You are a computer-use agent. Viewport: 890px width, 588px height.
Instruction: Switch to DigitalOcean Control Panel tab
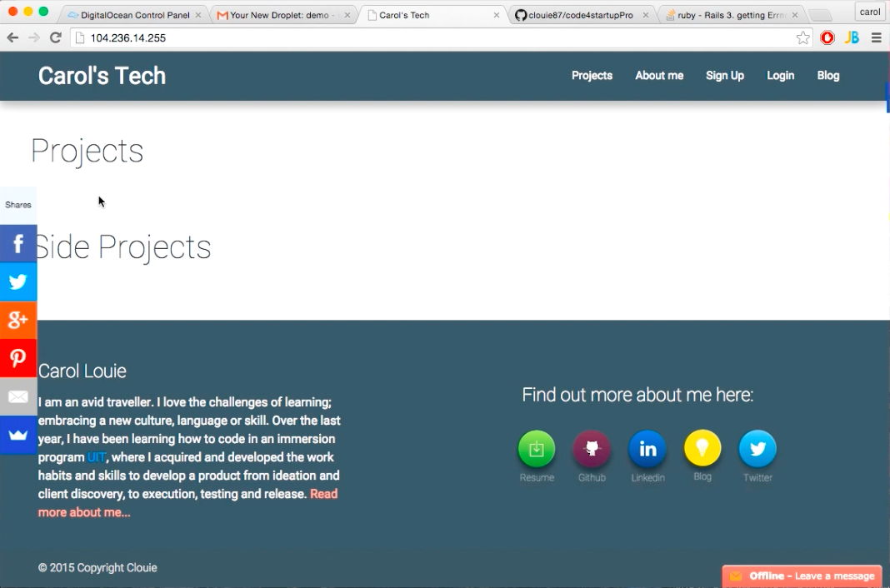point(134,15)
